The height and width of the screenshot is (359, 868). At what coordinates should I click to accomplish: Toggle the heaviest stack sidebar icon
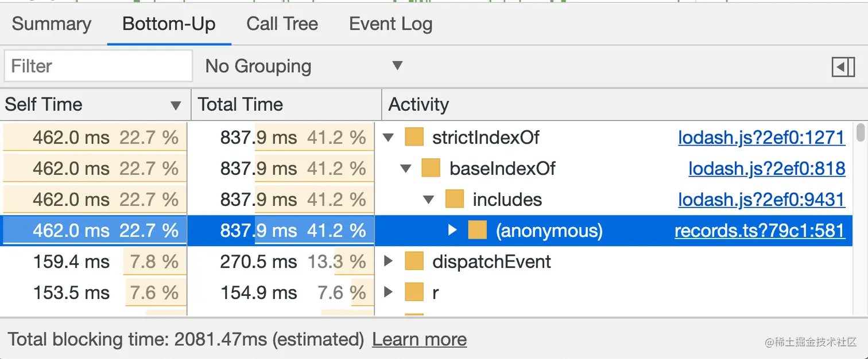(x=843, y=67)
